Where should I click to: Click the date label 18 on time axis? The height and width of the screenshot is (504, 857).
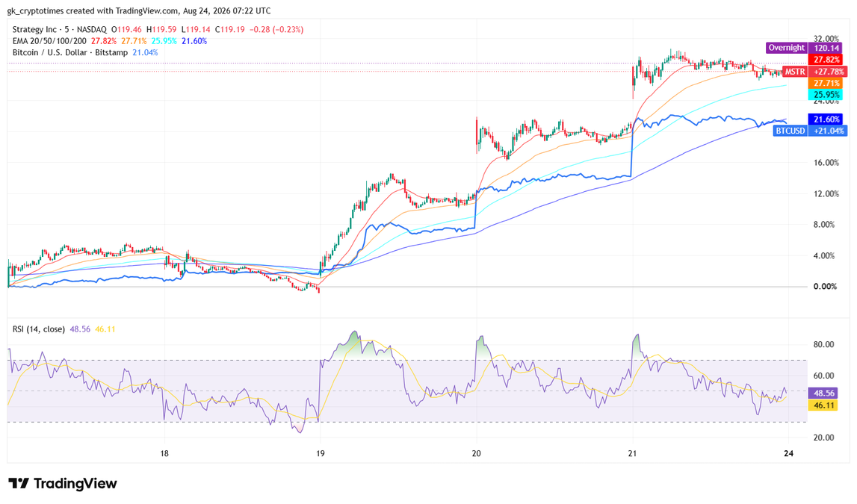point(164,453)
